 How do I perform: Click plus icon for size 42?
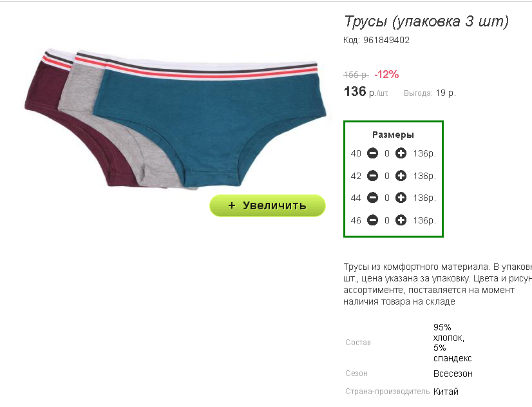point(401,176)
